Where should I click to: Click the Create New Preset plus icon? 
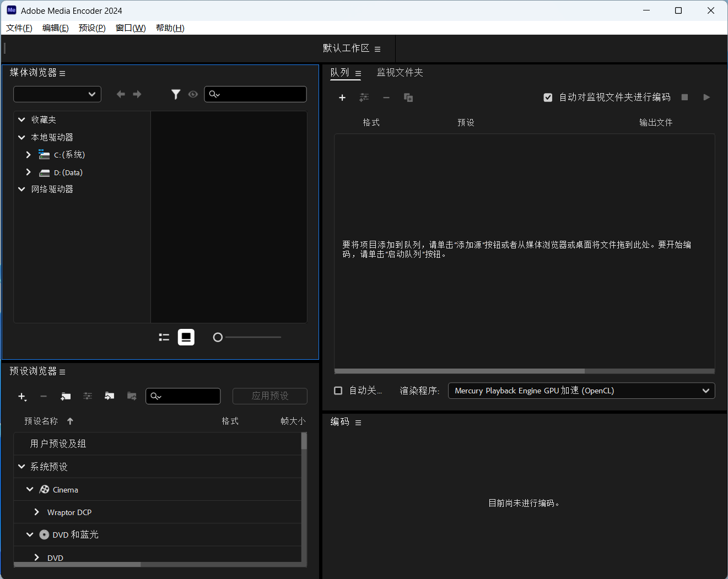pyautogui.click(x=22, y=396)
